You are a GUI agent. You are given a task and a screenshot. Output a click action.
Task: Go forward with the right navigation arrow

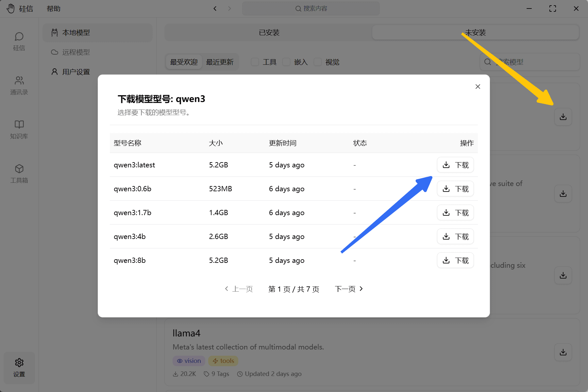pyautogui.click(x=229, y=9)
